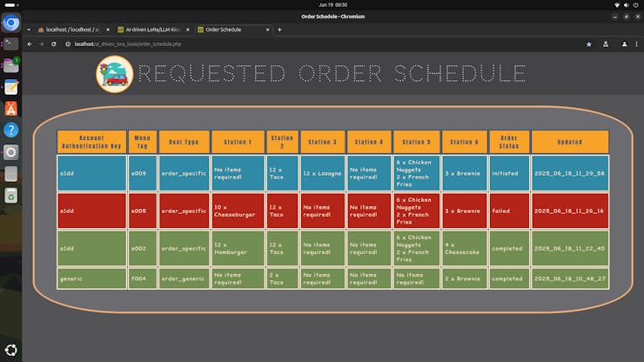Launch Settings from the Ubuntu dock
644x362 pixels.
pos(11,151)
